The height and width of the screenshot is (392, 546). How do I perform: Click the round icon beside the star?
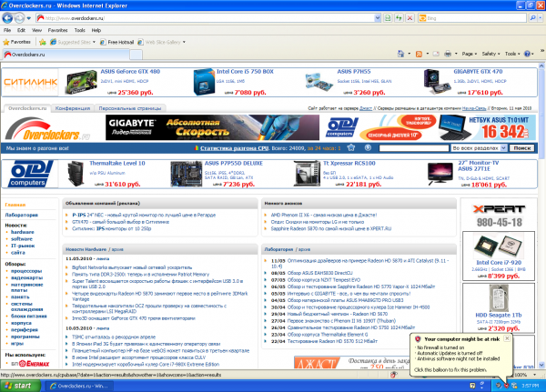tap(368, 147)
